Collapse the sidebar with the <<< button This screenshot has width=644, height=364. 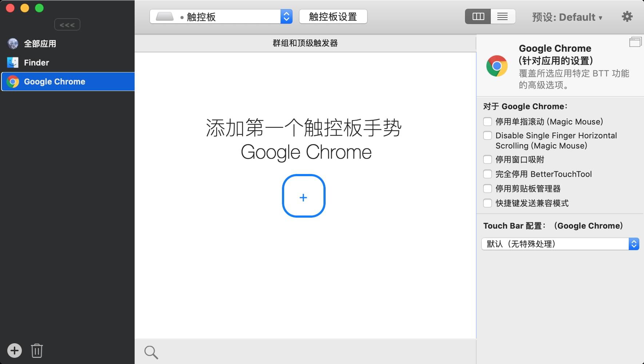tap(67, 25)
